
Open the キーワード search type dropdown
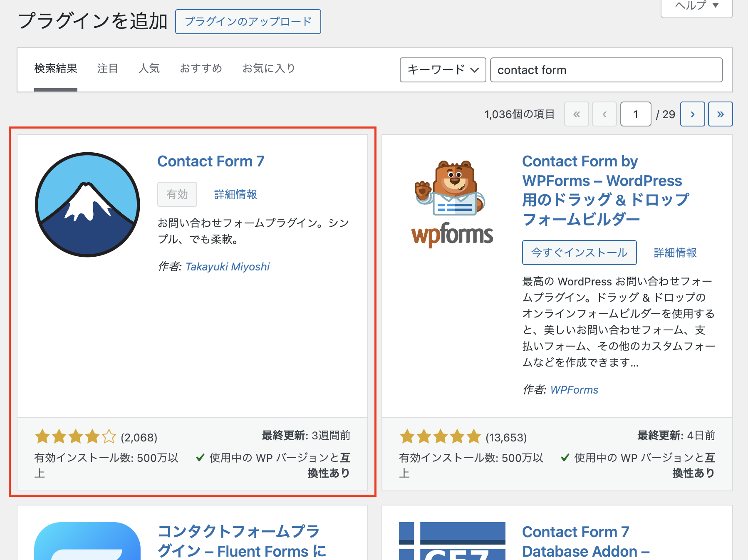click(443, 70)
